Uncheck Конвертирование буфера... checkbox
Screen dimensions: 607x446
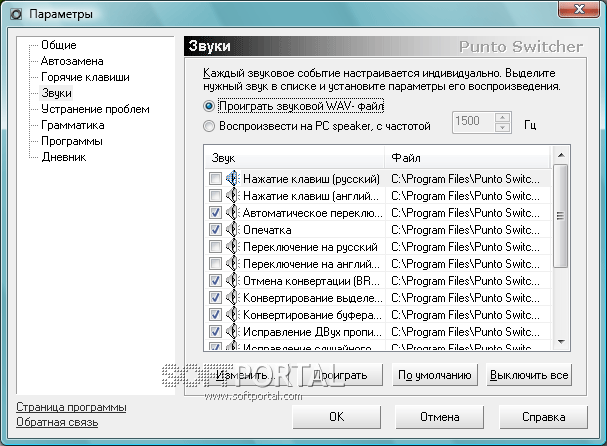pyautogui.click(x=215, y=315)
